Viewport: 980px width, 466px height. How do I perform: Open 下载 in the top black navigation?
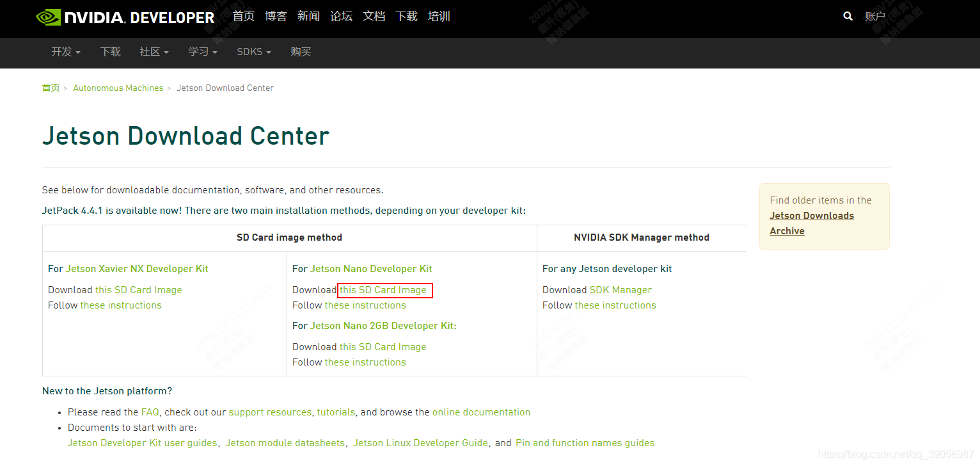[407, 16]
